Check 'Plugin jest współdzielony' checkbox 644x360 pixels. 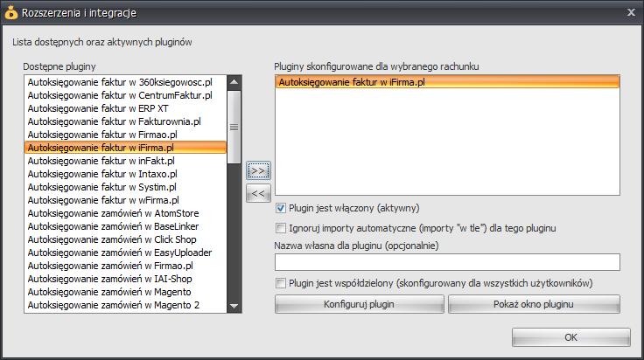(281, 283)
